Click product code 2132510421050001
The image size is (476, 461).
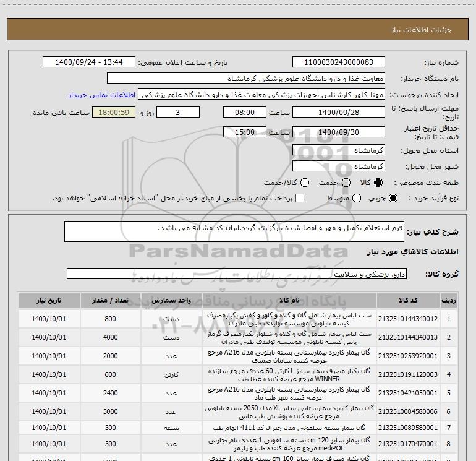click(x=408, y=393)
